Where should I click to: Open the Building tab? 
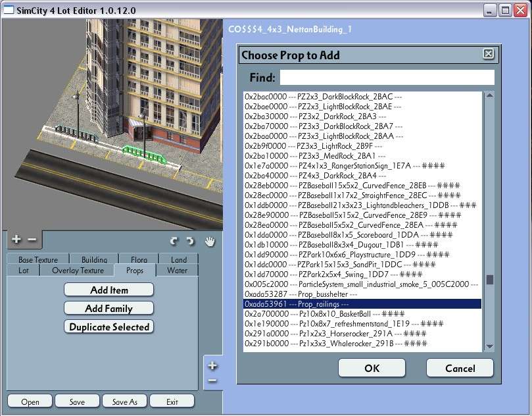pos(94,259)
